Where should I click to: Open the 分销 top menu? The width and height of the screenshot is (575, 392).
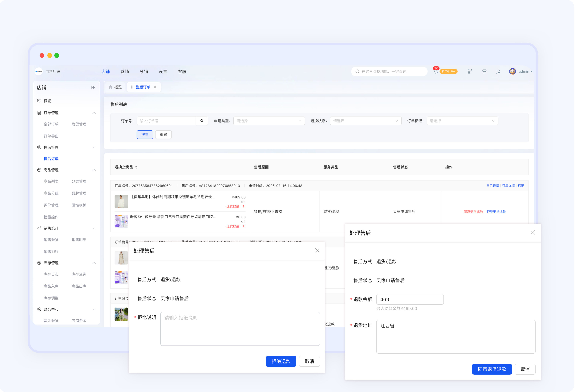click(x=144, y=72)
